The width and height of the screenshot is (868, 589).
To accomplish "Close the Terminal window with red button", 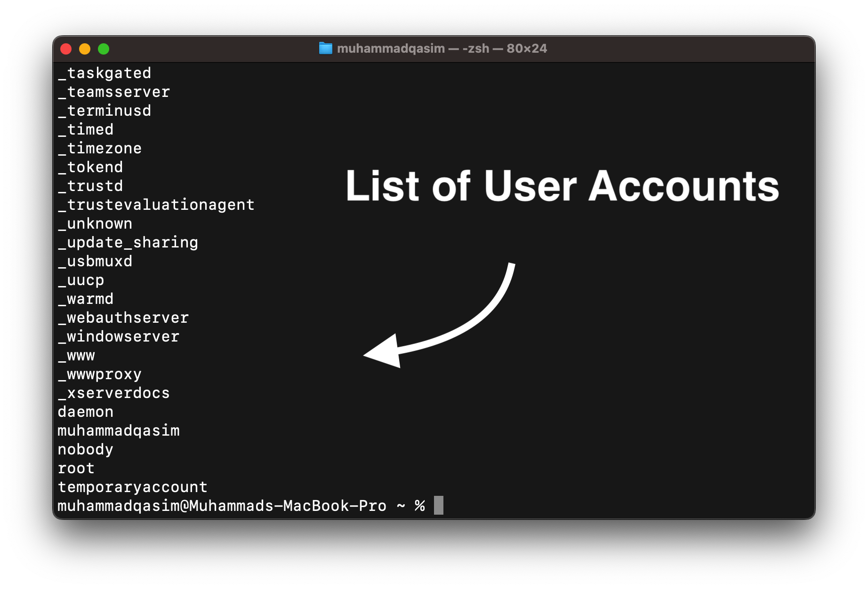I will (66, 49).
